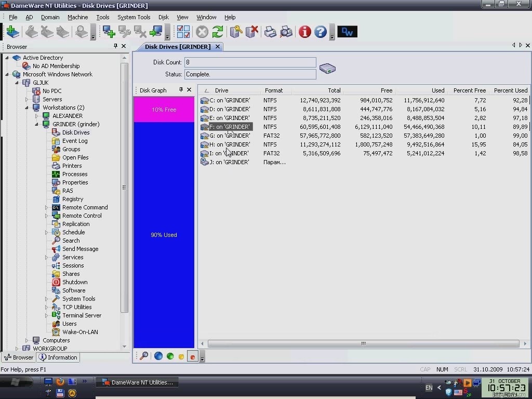Click the DameWare NT Utilities taskbar button
Screen dimensions: 532x399
[138, 382]
